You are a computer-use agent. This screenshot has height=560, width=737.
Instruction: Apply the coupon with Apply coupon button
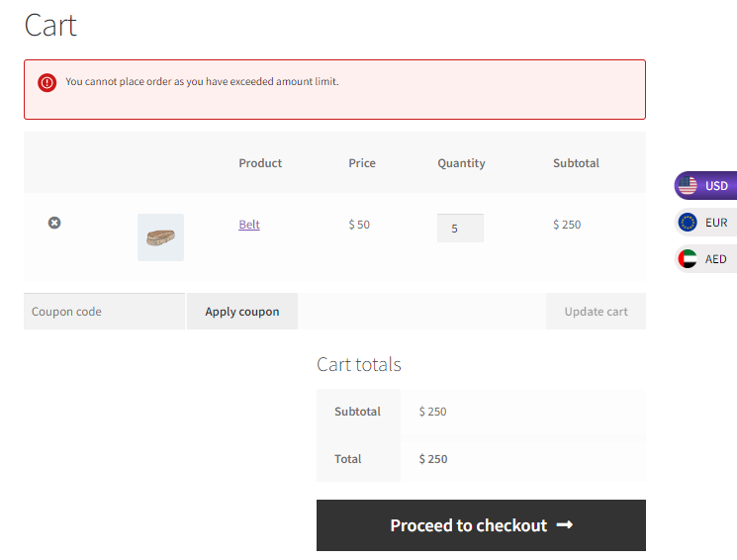(x=242, y=312)
